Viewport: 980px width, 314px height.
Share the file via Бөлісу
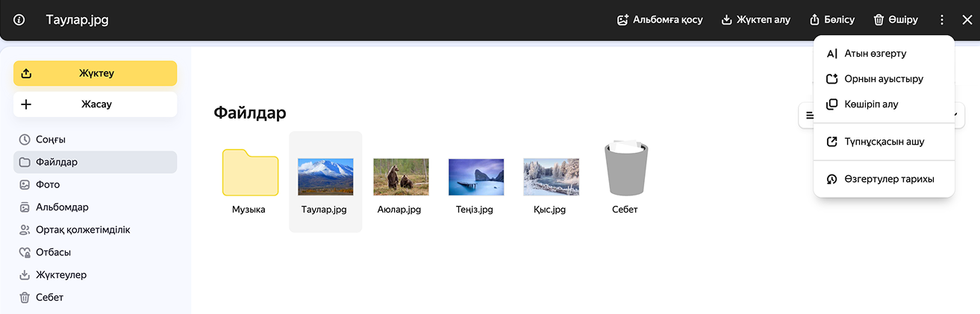pyautogui.click(x=832, y=20)
